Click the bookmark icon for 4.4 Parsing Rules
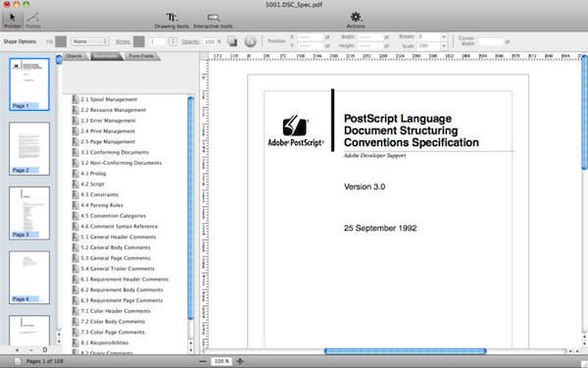 coord(75,205)
